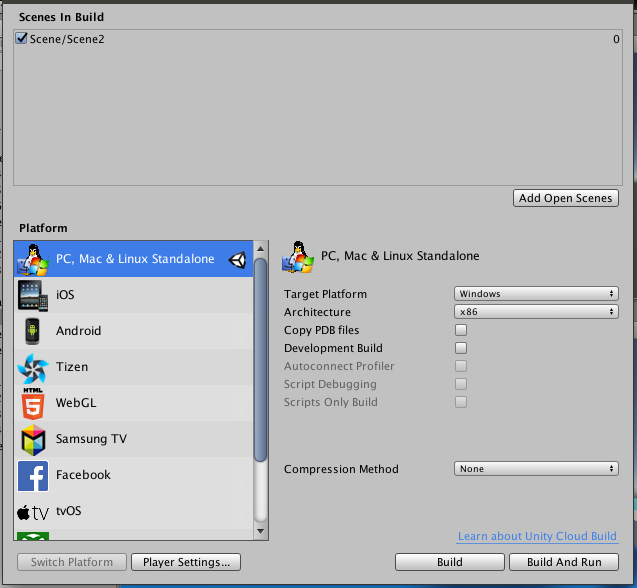Select Samsung TV platform row
This screenshot has height=588, width=637.
(133, 439)
